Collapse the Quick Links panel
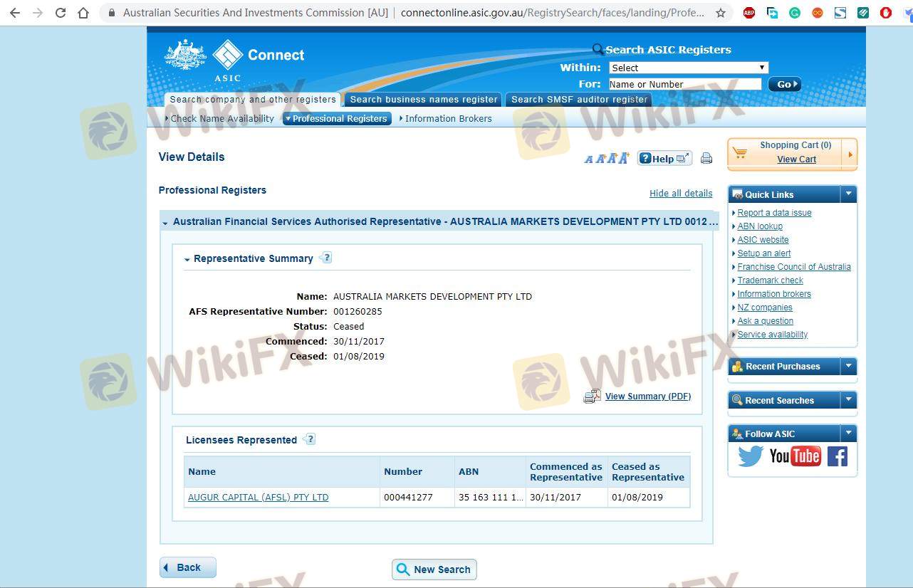The image size is (913, 588). click(848, 194)
